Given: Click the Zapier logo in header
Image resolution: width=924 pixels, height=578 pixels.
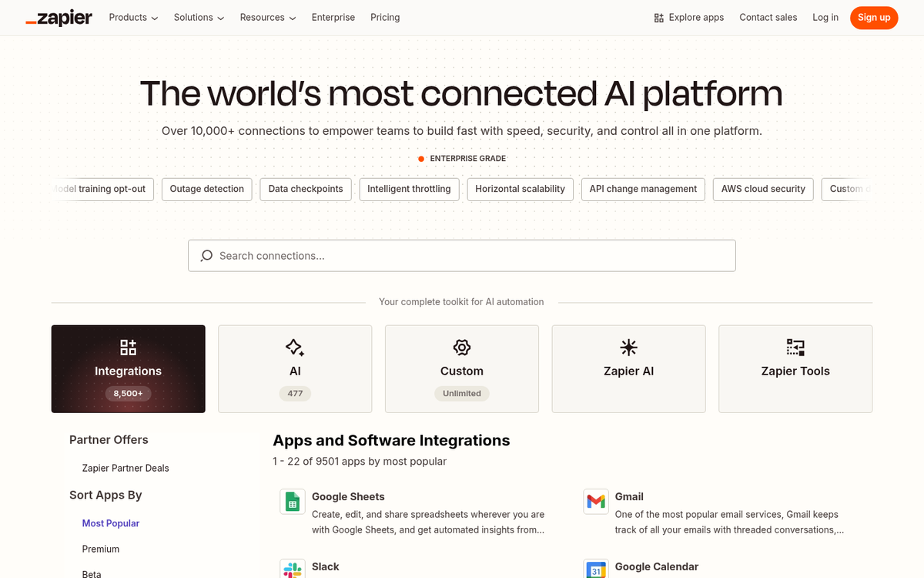Looking at the screenshot, I should [59, 18].
